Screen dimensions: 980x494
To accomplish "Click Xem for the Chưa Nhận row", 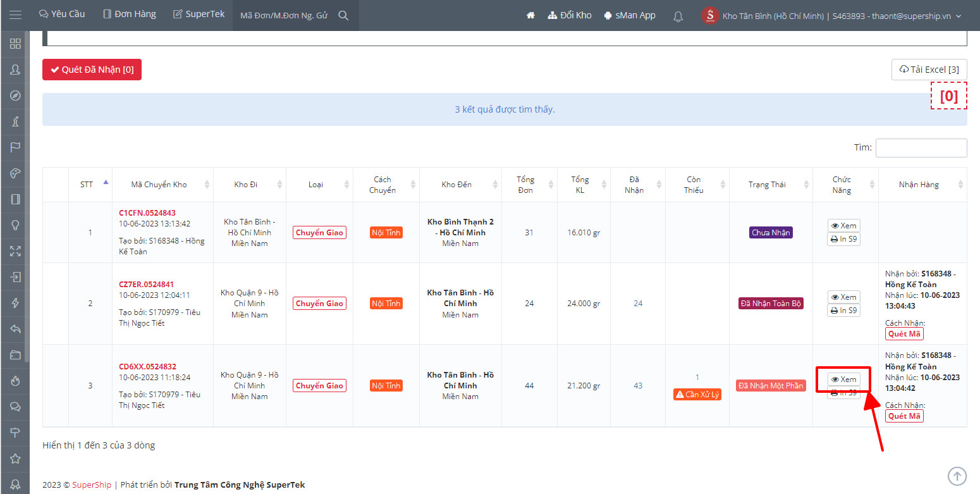I will point(844,226).
